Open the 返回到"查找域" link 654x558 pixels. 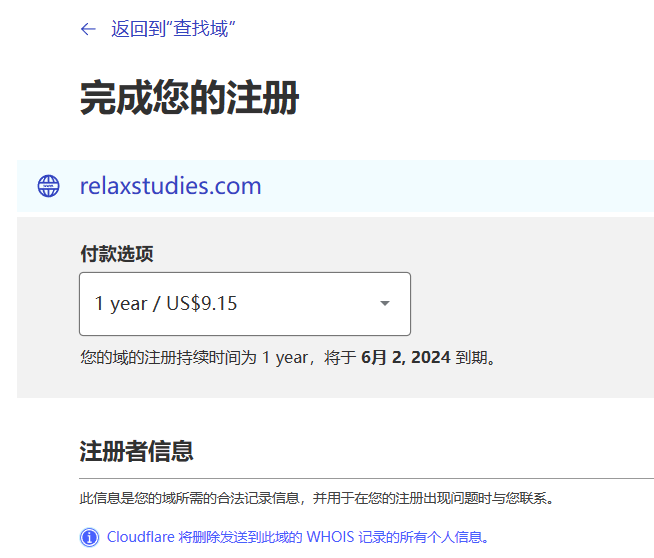(x=173, y=29)
